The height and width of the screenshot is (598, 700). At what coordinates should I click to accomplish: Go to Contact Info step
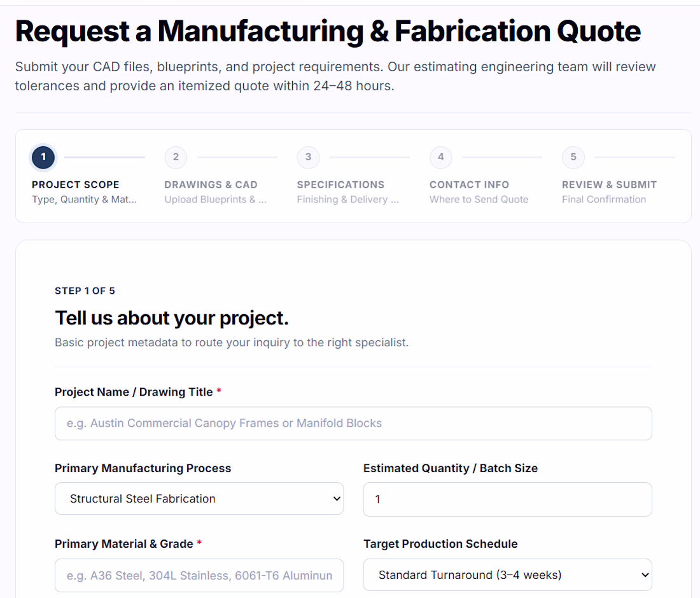point(469,184)
